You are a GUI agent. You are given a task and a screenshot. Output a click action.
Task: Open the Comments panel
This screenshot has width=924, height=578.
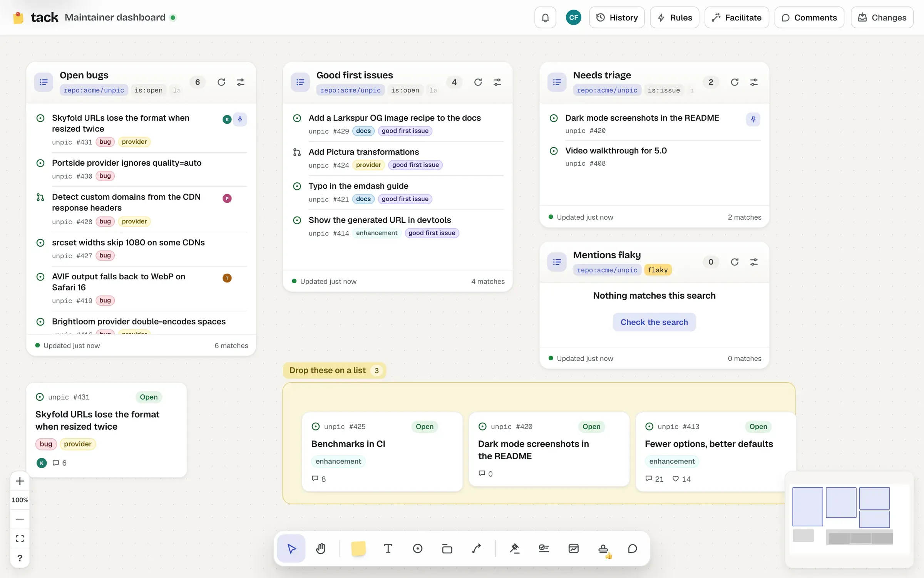click(809, 17)
